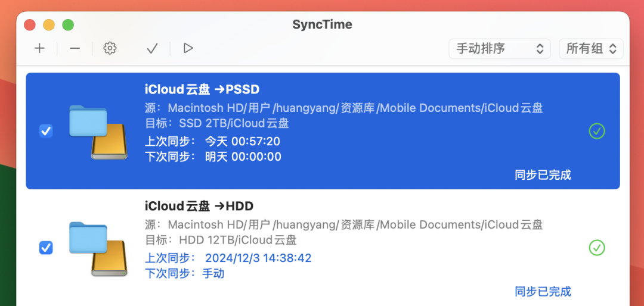The height and width of the screenshot is (306, 644).
Task: Open the 手动排序 sort dropdown
Action: click(500, 49)
